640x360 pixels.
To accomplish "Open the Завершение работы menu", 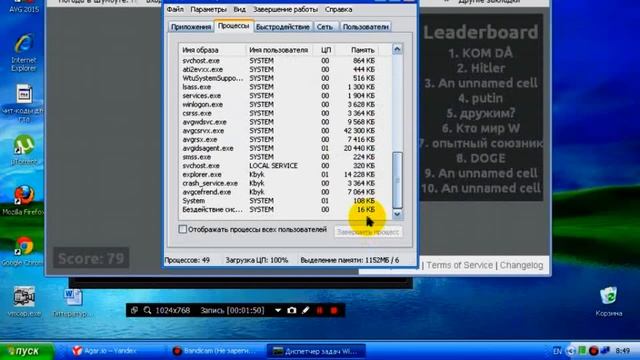I will pyautogui.click(x=285, y=9).
